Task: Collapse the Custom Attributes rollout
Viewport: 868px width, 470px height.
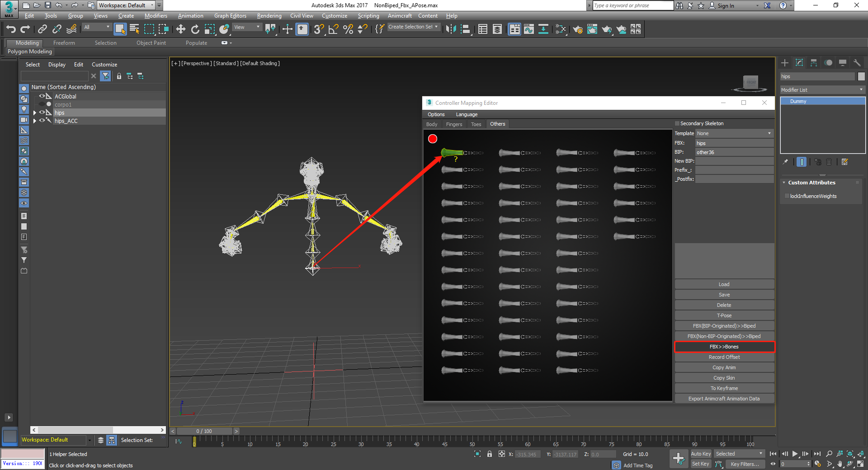Action: pyautogui.click(x=784, y=183)
